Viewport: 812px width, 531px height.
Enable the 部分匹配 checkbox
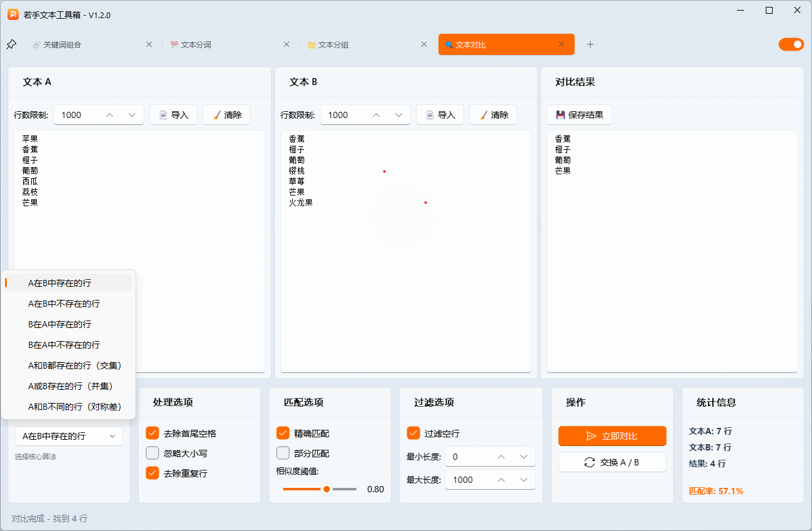coord(283,453)
